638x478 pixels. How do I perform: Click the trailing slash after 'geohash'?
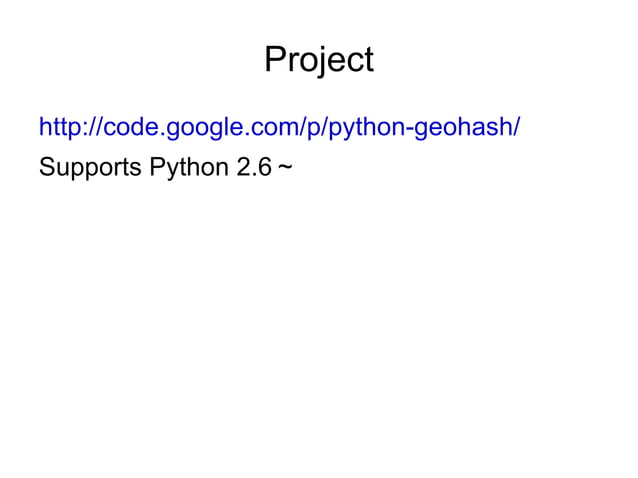[516, 127]
